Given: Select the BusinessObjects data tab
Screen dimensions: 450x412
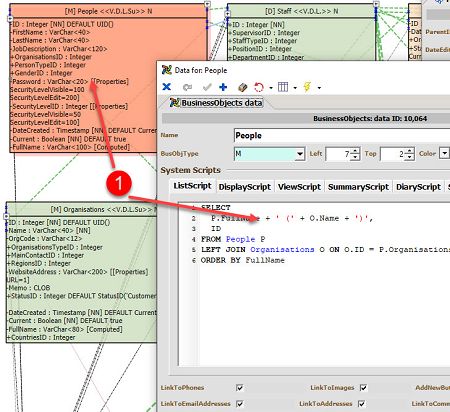Looking at the screenshot, I should click(x=217, y=103).
